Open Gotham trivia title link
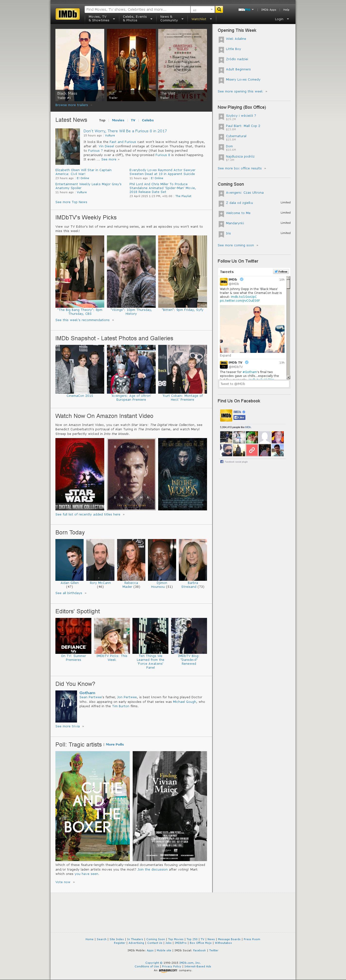Image resolution: width=346 pixels, height=980 pixels. pos(87,693)
